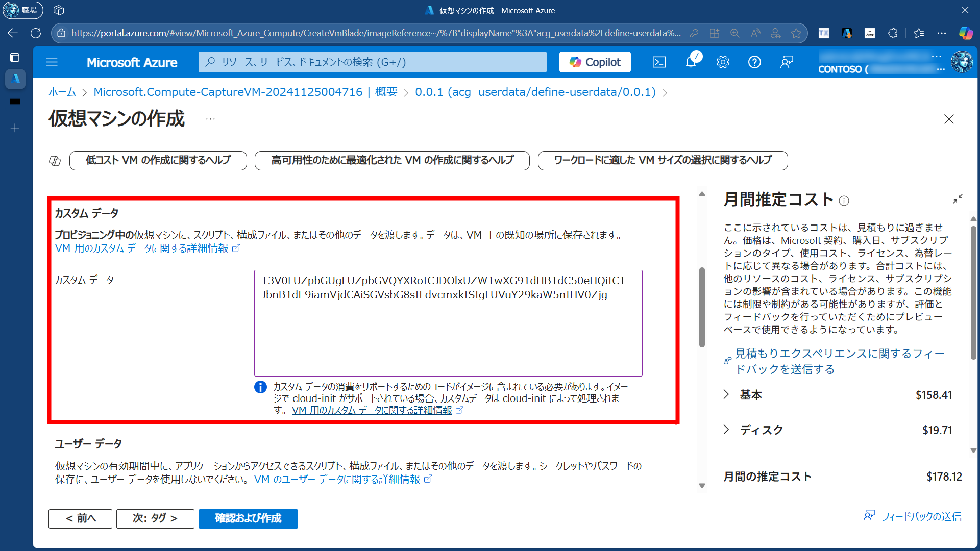Open the ellipsis menu beside 仮想マシンの作成
This screenshot has height=551, width=980.
coord(210,119)
